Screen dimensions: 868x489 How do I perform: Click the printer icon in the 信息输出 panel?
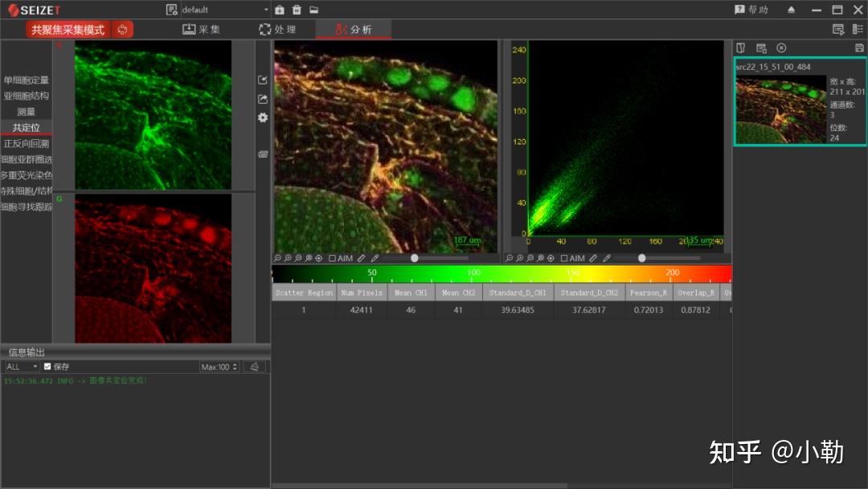[254, 367]
